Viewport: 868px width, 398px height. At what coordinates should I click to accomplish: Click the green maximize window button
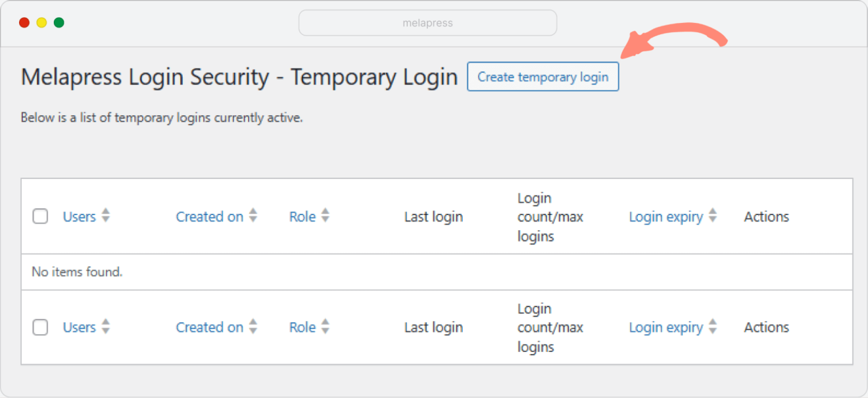point(59,23)
